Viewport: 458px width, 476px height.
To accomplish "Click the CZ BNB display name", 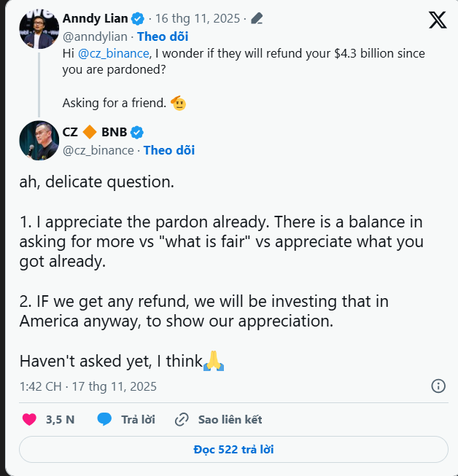I will tap(95, 132).
